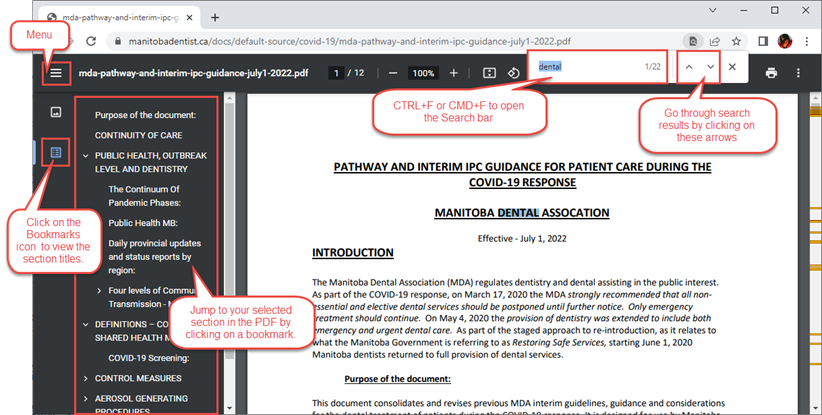Click the PDF file name in the toolbar
Viewport: 822px width, 415px height.
[x=193, y=73]
